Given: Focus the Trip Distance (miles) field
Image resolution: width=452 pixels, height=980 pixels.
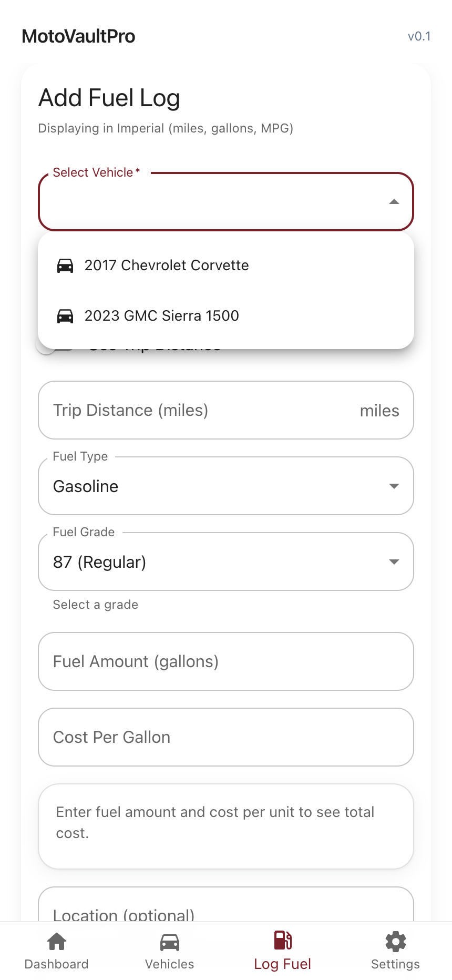Looking at the screenshot, I should pyautogui.click(x=200, y=410).
